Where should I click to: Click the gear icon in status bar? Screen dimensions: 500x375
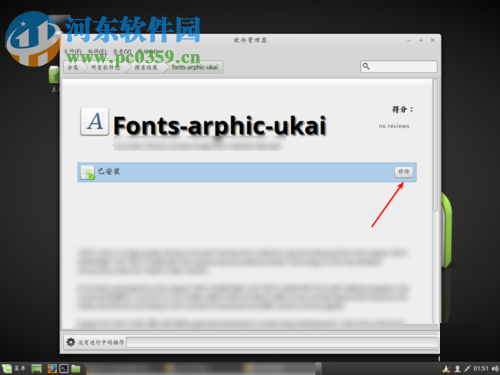point(70,342)
